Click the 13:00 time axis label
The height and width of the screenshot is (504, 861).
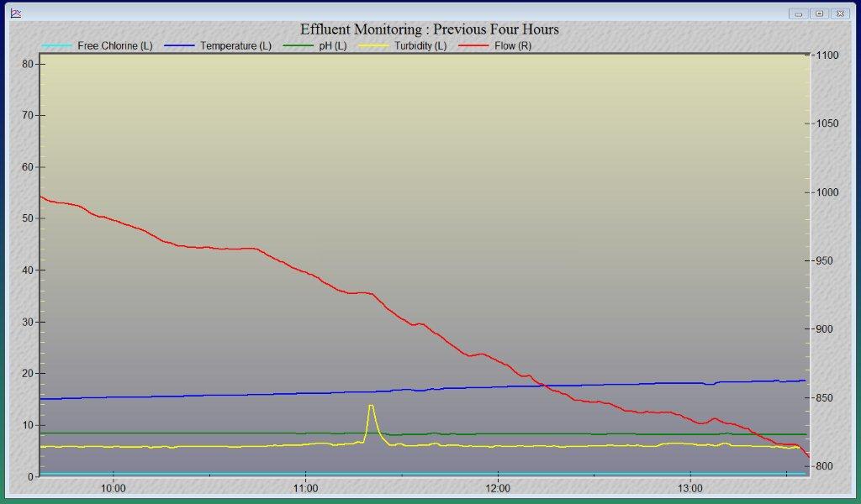pyautogui.click(x=689, y=489)
